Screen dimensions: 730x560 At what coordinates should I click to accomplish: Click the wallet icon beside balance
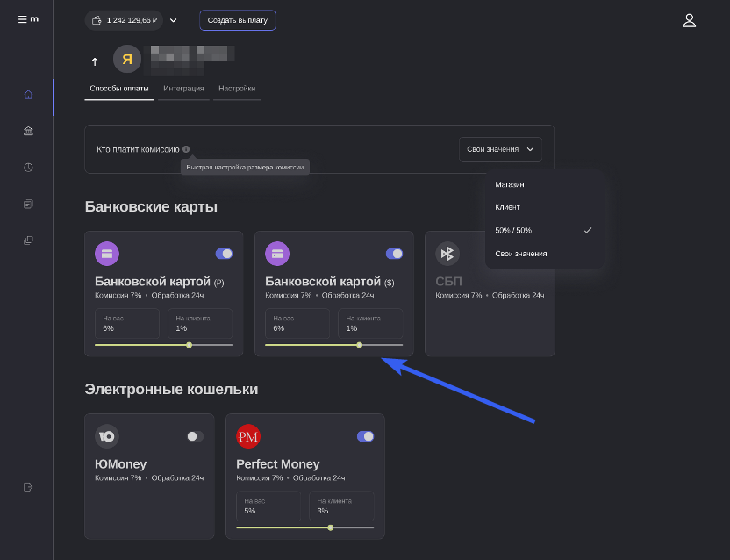click(x=97, y=20)
